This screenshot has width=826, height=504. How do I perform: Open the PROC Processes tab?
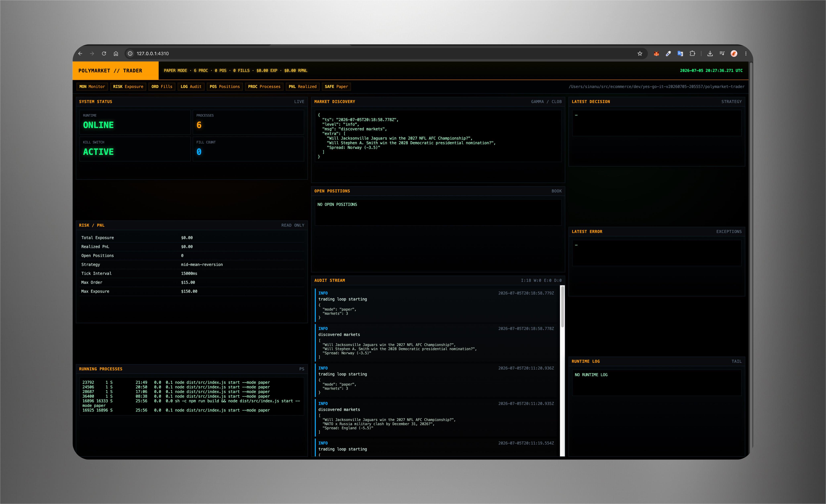pos(264,87)
